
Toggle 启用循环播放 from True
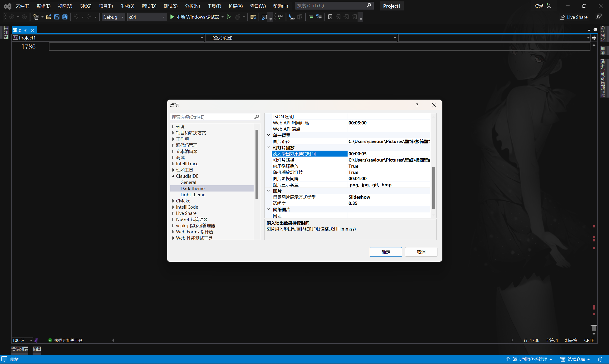(353, 166)
